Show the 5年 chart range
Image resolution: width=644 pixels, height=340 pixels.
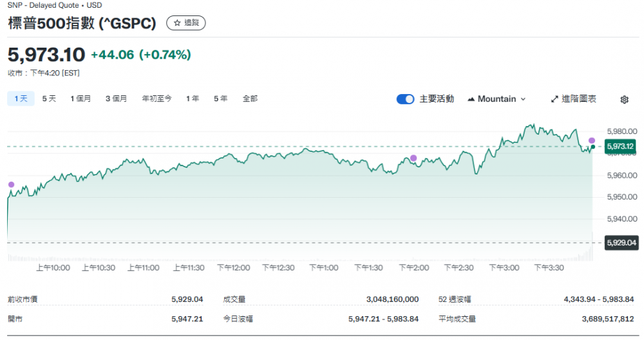click(220, 99)
